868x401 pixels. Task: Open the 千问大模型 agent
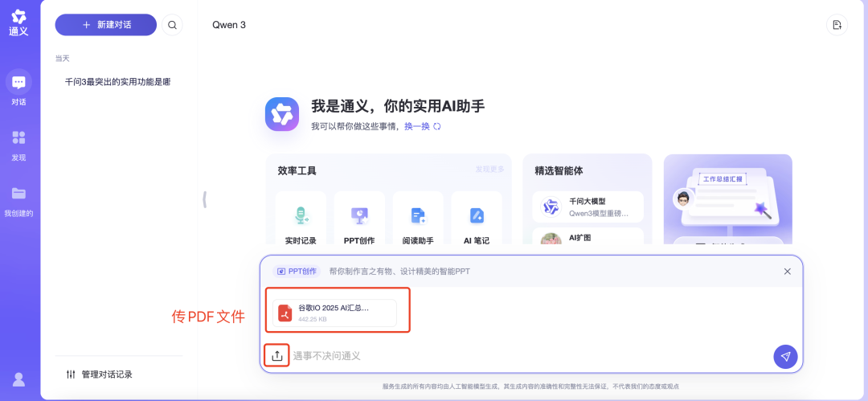tap(588, 207)
